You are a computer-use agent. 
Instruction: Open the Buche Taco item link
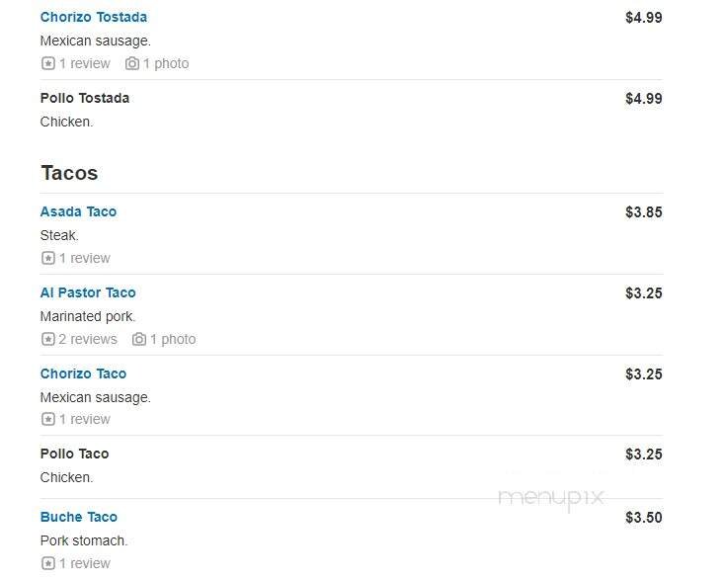(78, 517)
